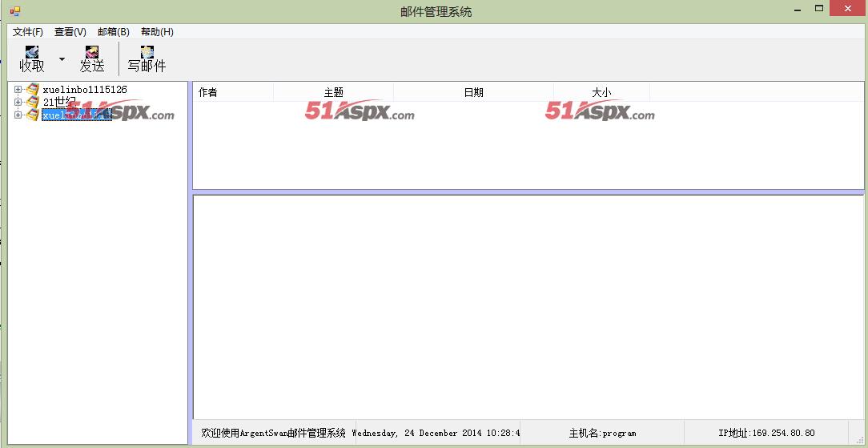Click the Wednesday, 24 December 2014 status entry
The image size is (868, 448).
tap(436, 433)
